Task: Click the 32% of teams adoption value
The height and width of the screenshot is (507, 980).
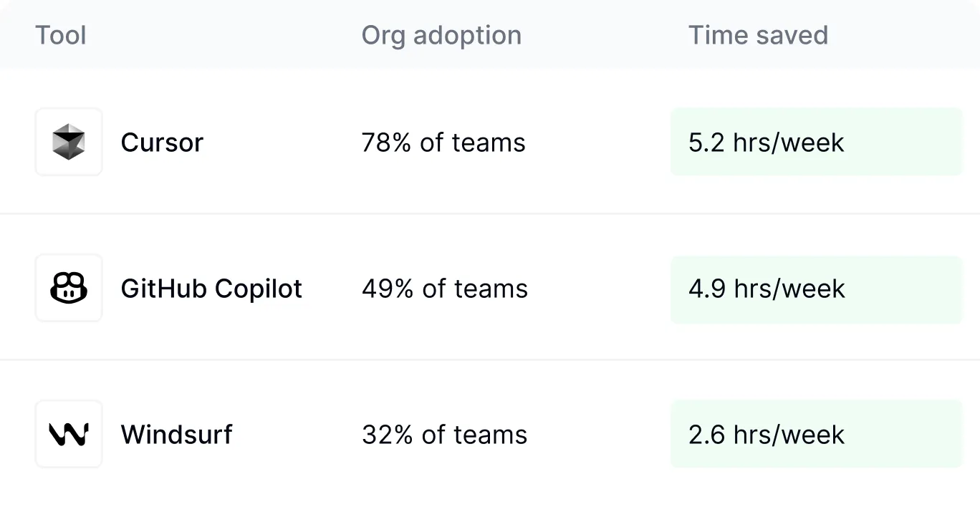Action: (444, 435)
